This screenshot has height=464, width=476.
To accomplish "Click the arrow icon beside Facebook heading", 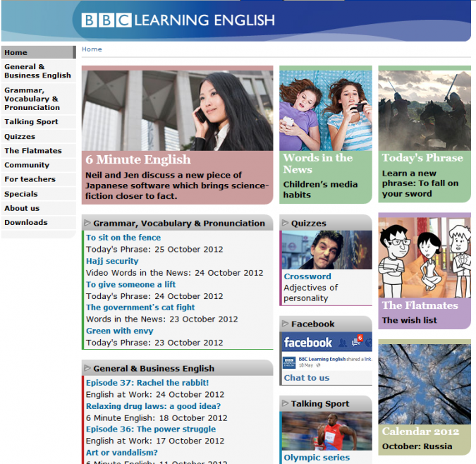I will [285, 324].
